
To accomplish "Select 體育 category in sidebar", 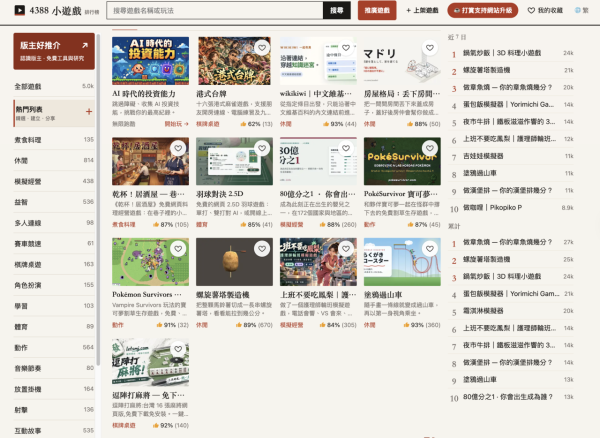I will click(54, 327).
